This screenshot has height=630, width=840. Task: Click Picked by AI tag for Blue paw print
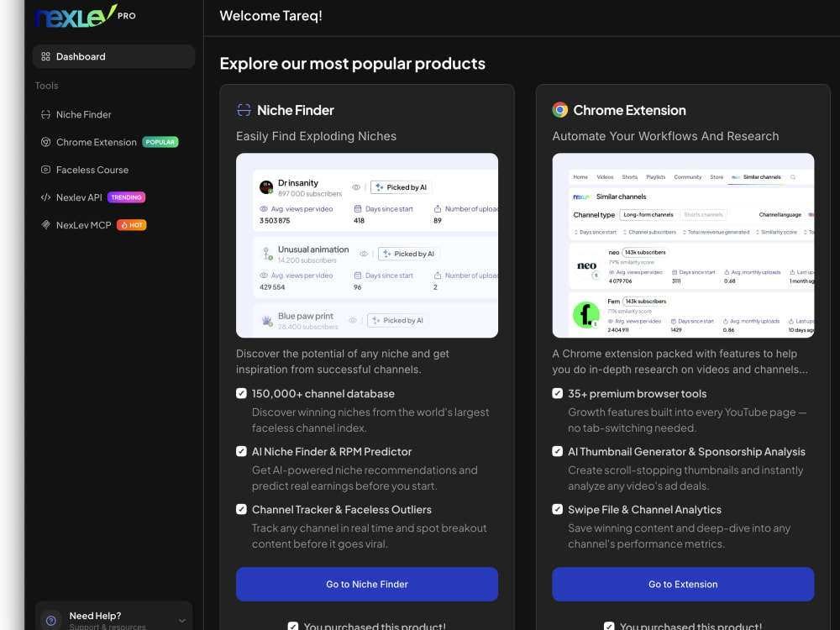(x=398, y=320)
